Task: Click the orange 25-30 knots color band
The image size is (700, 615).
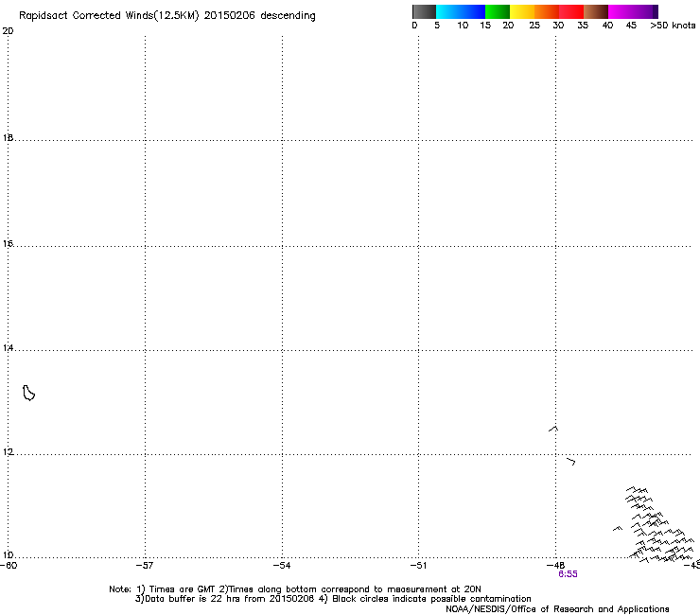Action: [547, 11]
